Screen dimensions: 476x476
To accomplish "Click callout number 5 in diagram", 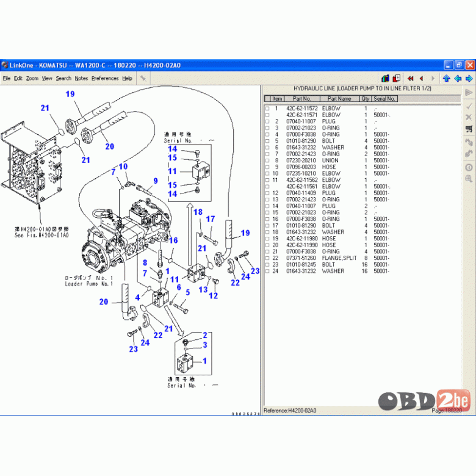I will [188, 292].
